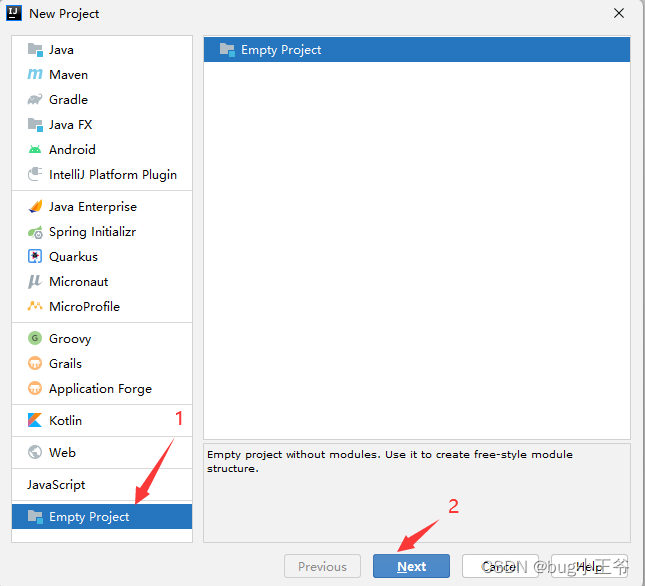Choose Application Forge
645x586 pixels.
tap(102, 388)
